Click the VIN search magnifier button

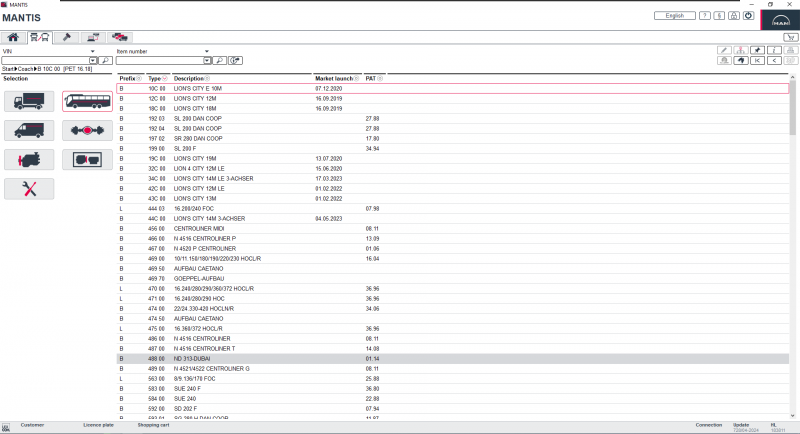coord(105,61)
